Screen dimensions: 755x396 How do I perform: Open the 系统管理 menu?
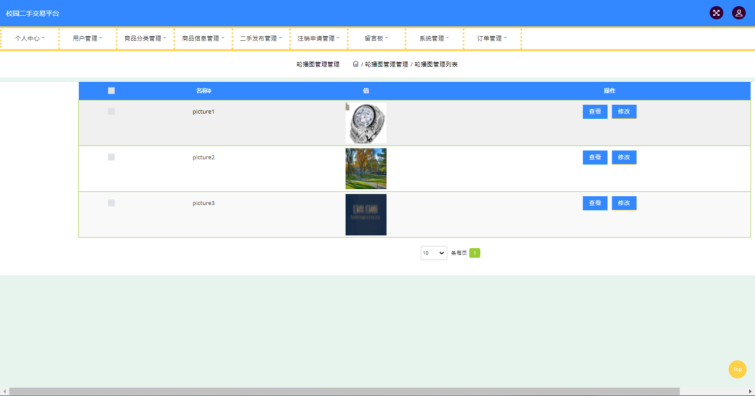[434, 38]
